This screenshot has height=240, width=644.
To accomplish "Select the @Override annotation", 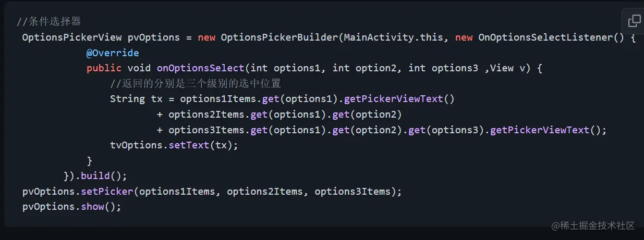I will pos(113,53).
